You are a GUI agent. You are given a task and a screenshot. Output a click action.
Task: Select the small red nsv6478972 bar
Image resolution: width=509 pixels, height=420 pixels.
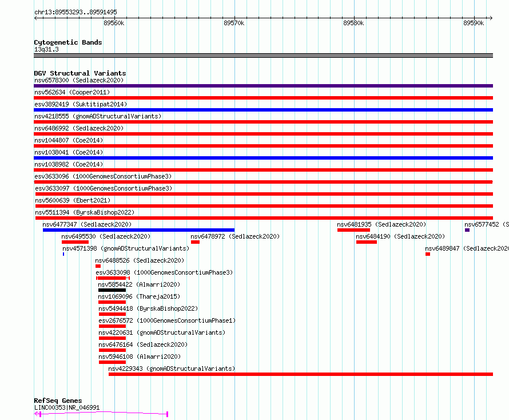[x=195, y=242]
